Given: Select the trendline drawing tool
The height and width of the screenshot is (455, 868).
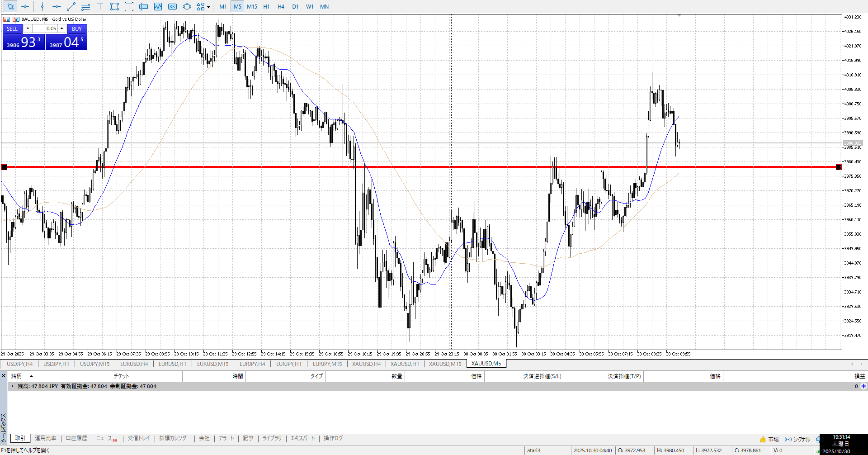Looking at the screenshot, I should coord(71,6).
